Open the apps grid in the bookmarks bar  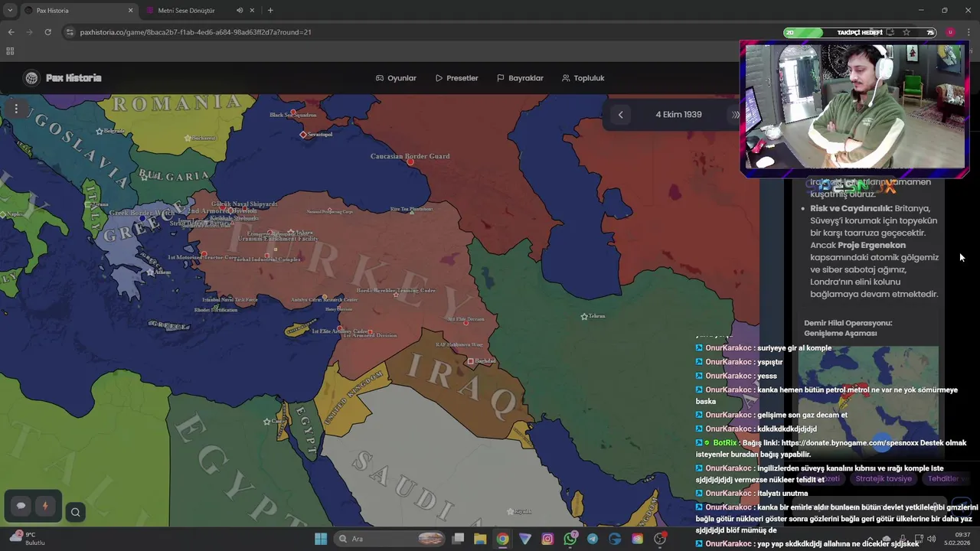click(x=10, y=51)
